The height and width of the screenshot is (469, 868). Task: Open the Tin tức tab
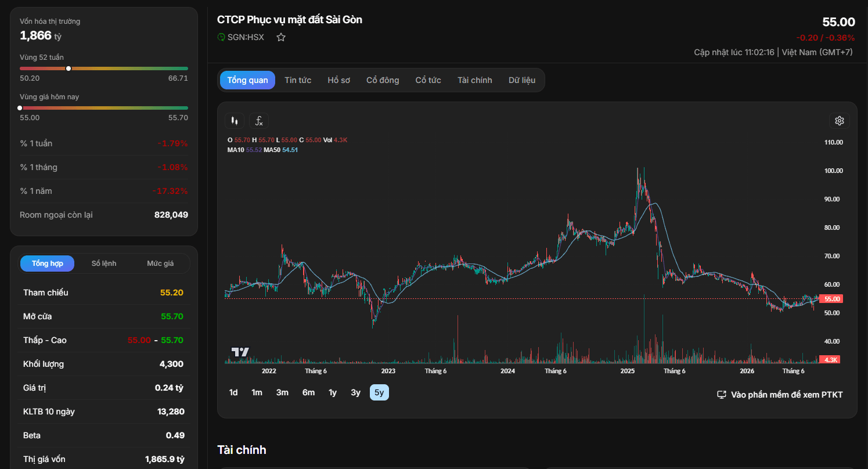(298, 80)
